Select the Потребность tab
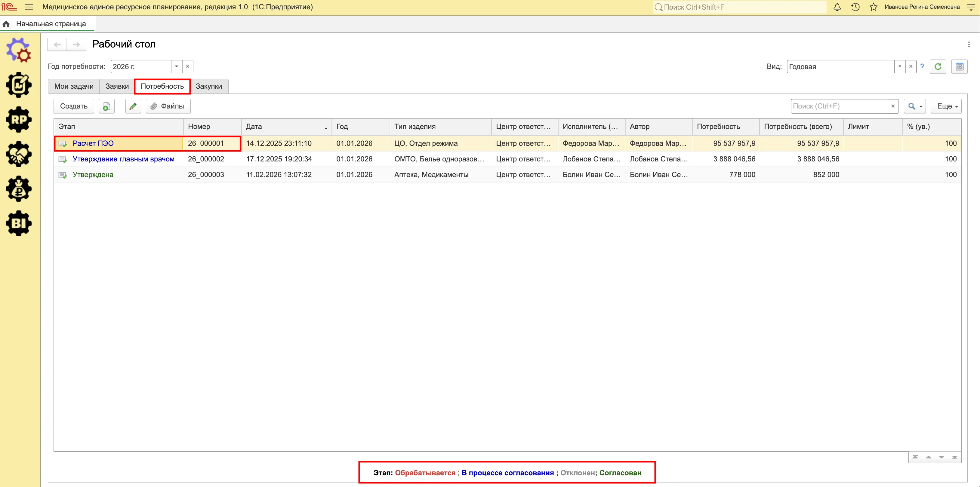Image resolution: width=980 pixels, height=487 pixels. point(162,86)
